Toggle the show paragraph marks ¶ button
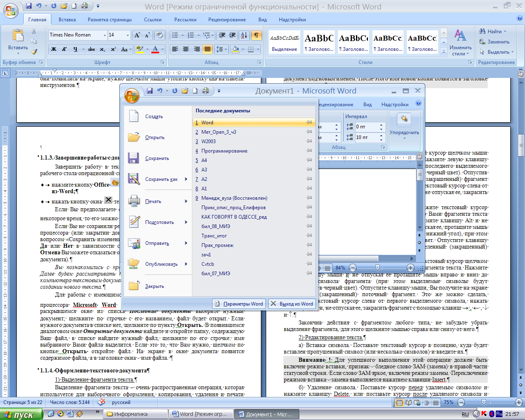 click(x=256, y=35)
